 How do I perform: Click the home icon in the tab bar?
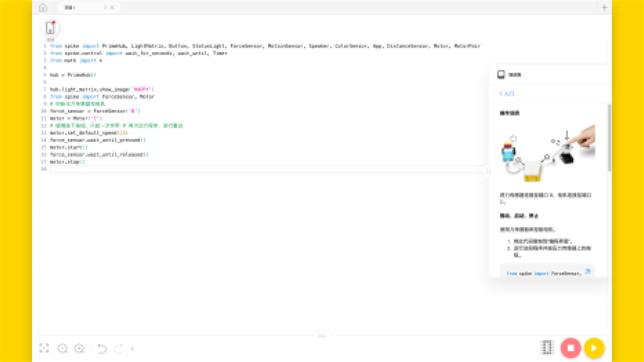[x=43, y=8]
